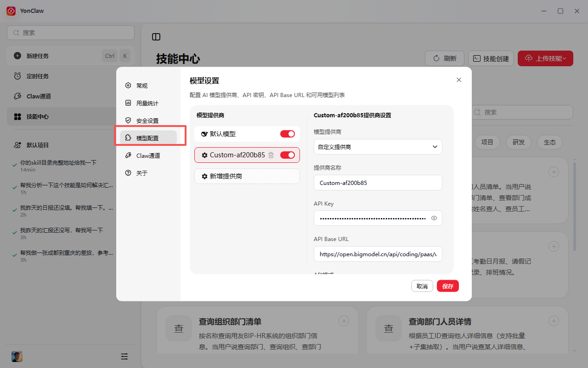This screenshot has width=588, height=368.
Task: Click the 取消 button
Action: [x=422, y=286]
